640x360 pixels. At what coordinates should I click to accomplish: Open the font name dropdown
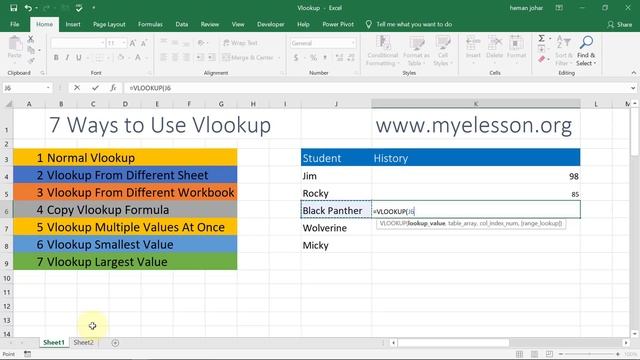click(x=102, y=43)
